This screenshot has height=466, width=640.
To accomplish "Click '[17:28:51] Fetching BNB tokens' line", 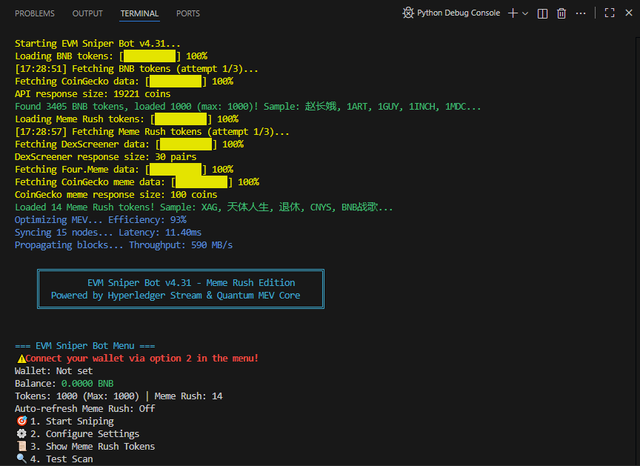I will point(137,69).
